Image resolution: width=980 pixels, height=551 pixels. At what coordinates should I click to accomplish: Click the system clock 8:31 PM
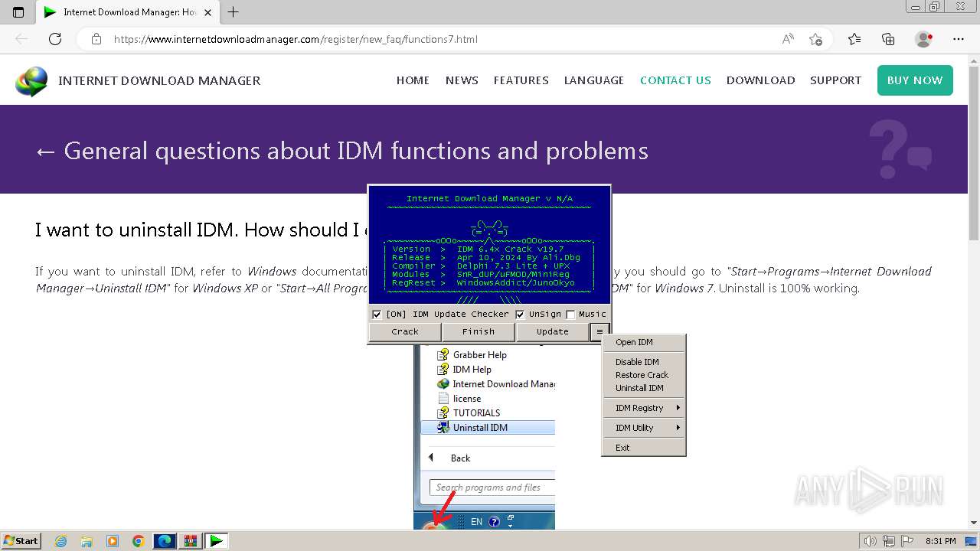(941, 541)
